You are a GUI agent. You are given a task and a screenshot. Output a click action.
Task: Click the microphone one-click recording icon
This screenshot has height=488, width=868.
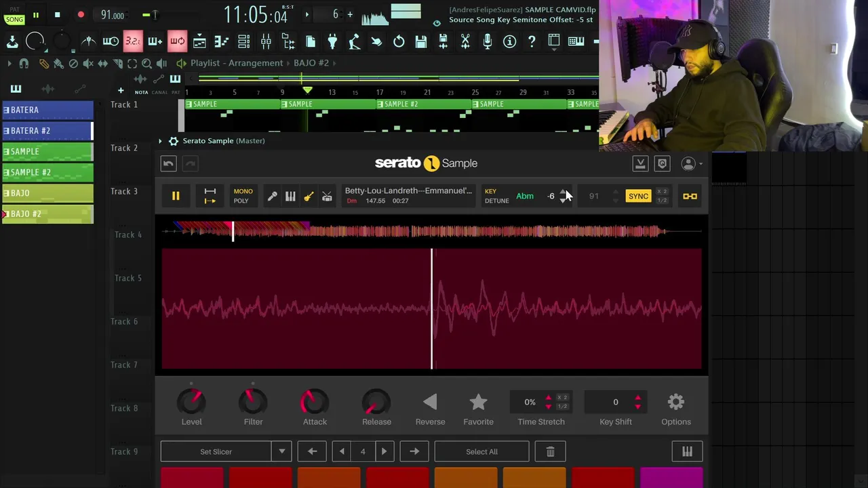[487, 42]
